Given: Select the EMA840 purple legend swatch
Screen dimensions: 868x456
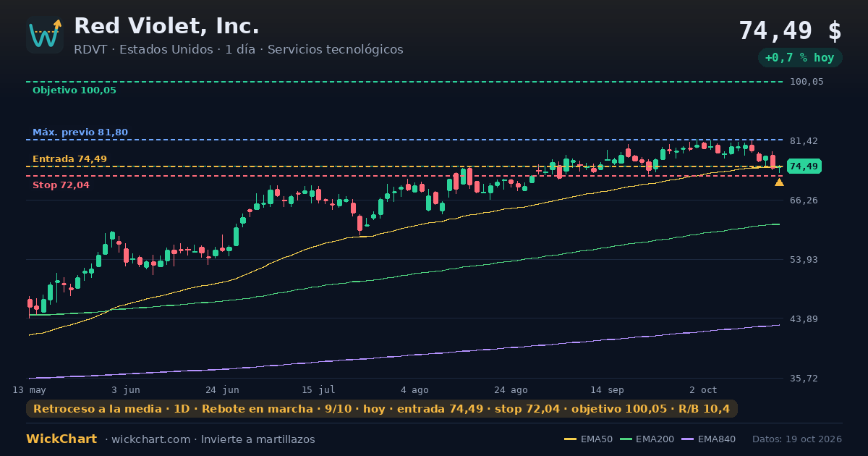Looking at the screenshot, I should (x=687, y=439).
